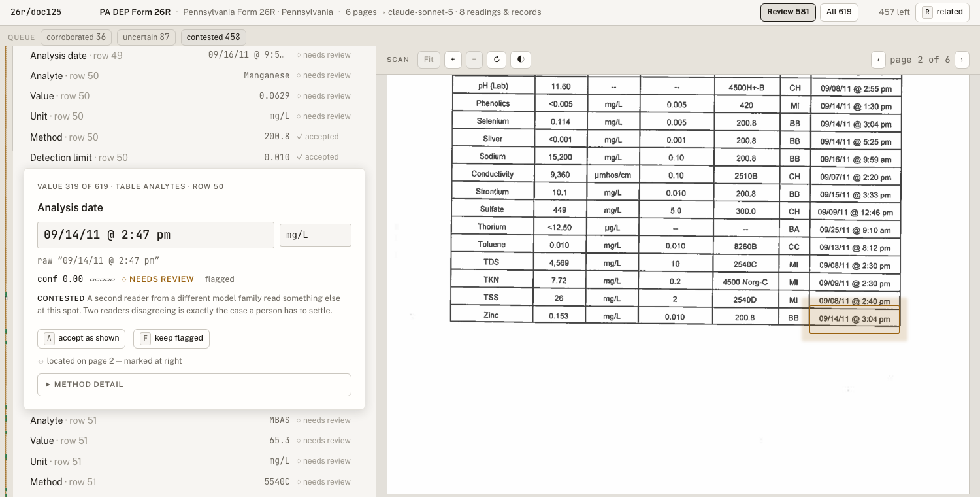The image size is (980, 497).
Task: Filter queue by uncertain 87
Action: click(x=146, y=37)
